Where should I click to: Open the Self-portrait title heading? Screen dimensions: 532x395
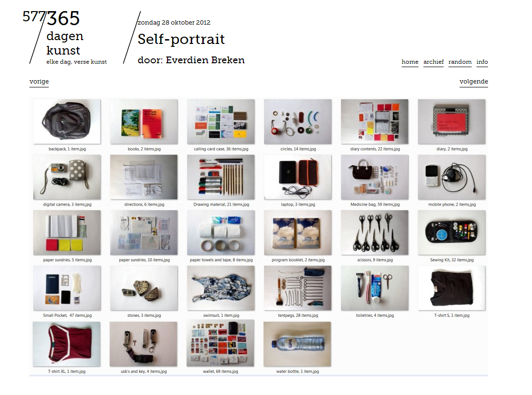(181, 39)
